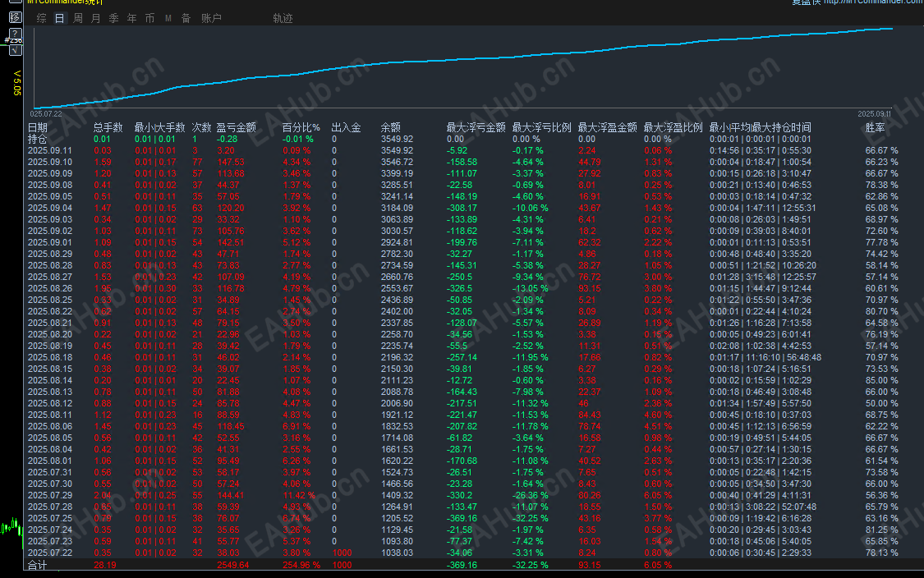Click total profit 2549.64 in 合计 row
The width and height of the screenshot is (924, 578).
[232, 565]
